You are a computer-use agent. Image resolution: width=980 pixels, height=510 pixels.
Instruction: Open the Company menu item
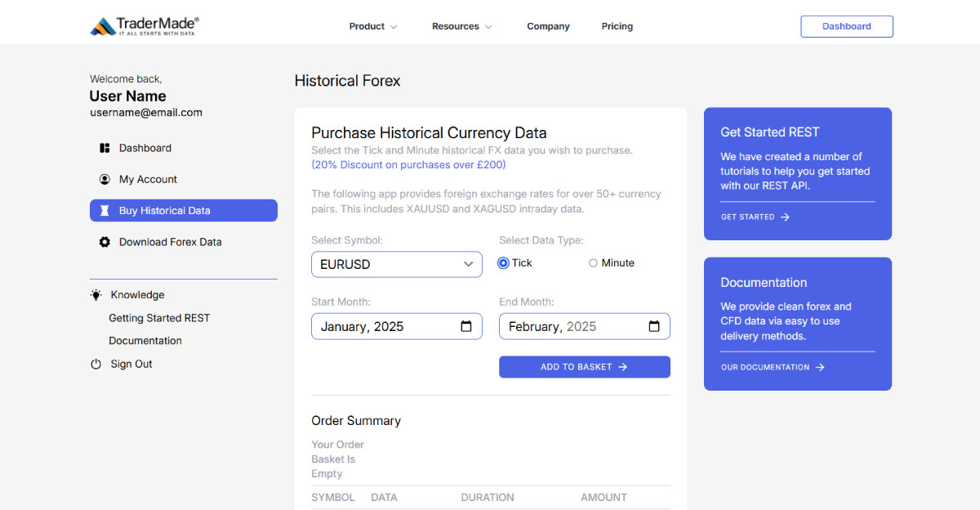pos(548,26)
